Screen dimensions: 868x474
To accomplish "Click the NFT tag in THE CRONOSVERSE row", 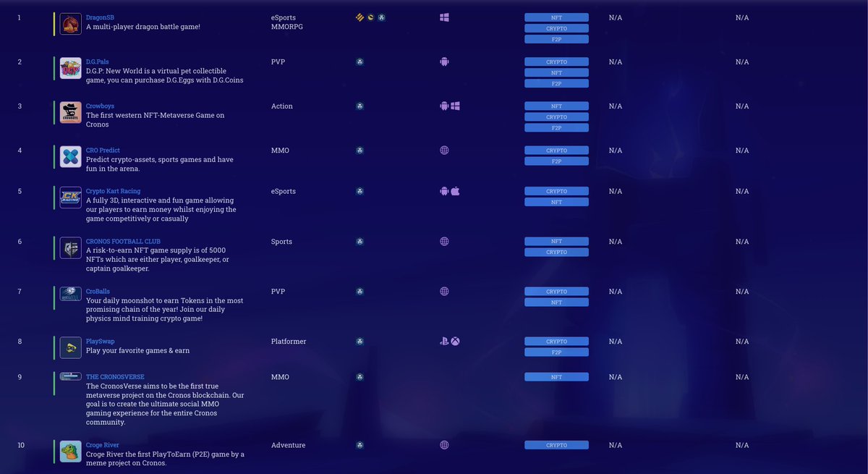I will pos(556,377).
